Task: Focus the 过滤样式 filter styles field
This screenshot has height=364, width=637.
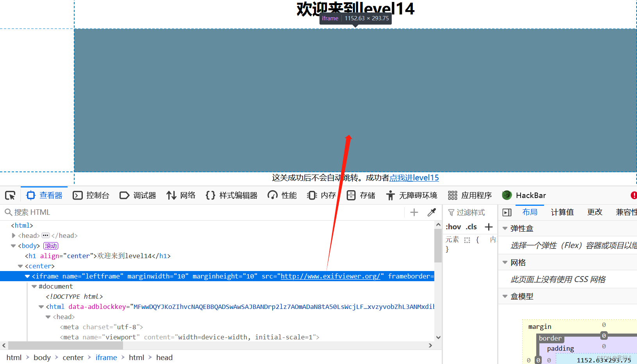Action: (x=471, y=212)
